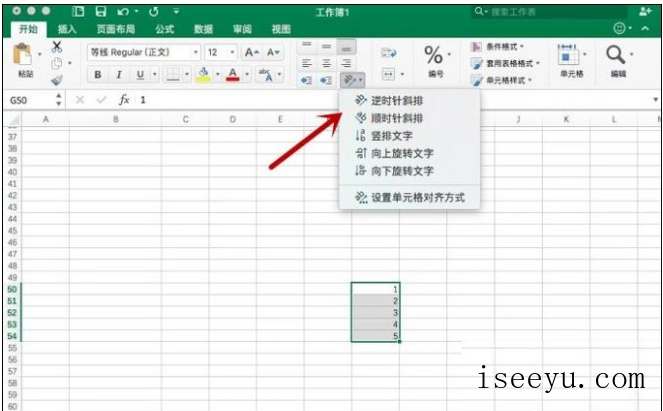663x411 pixels.
Task: Cut selection with the scissors icon
Action: click(x=57, y=47)
